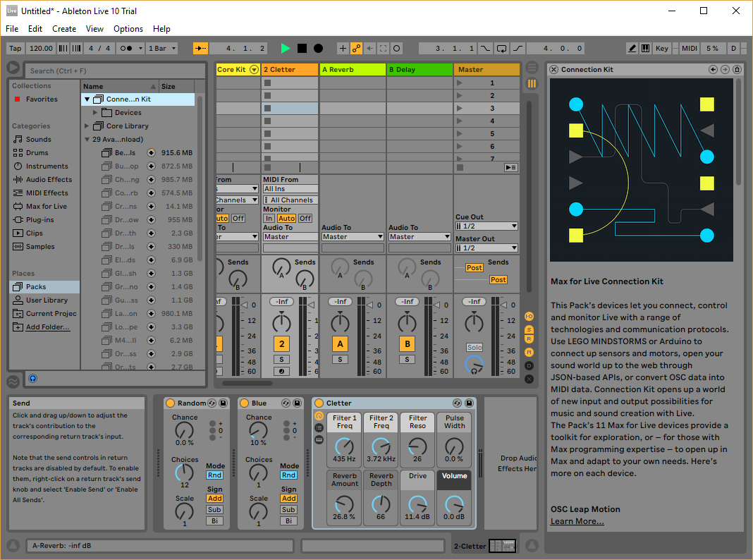Viewport: 753px width, 560px height.
Task: Open the Quantization 1 Bar dropdown
Action: 162,48
